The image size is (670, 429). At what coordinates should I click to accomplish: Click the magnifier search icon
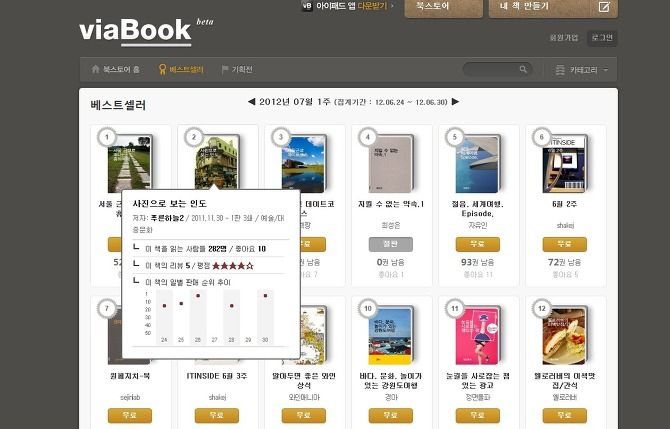coord(523,69)
